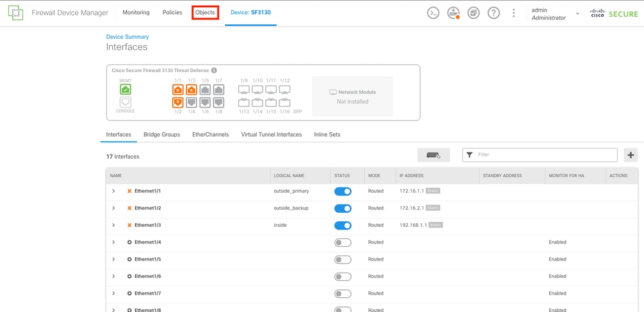Select port 1/1 in device diagram
This screenshot has height=312, width=644.
point(178,90)
